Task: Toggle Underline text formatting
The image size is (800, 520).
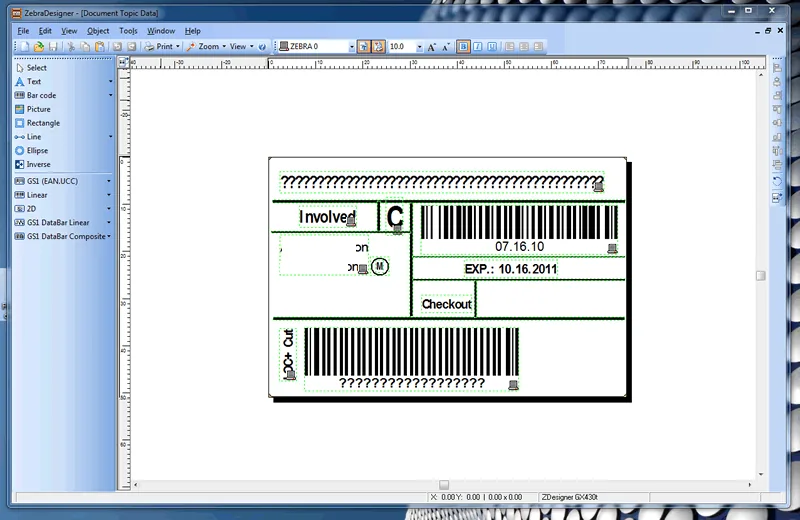Action: pos(492,46)
